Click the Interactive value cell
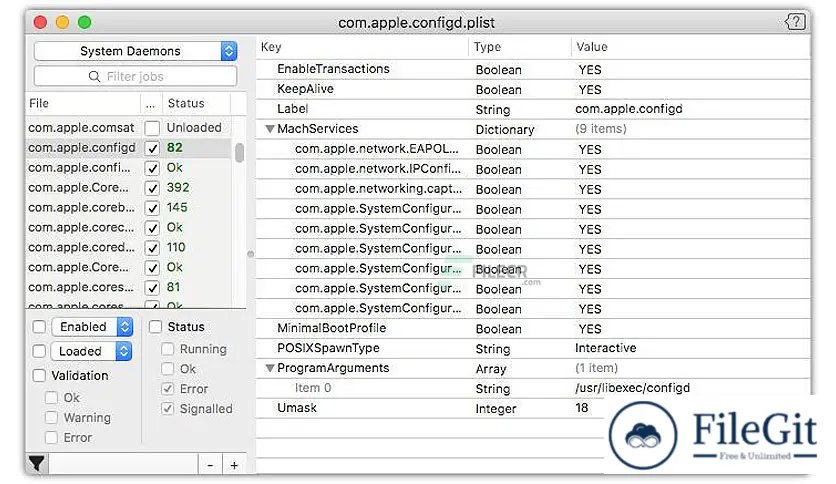The image size is (836, 484). [x=606, y=349]
